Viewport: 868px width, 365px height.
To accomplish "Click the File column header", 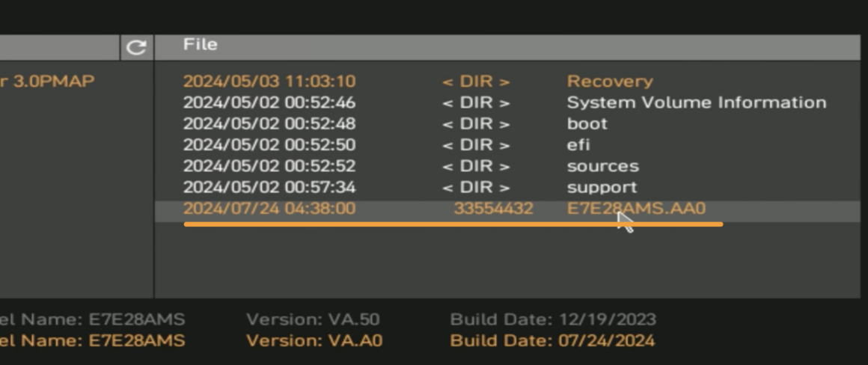I will [201, 45].
